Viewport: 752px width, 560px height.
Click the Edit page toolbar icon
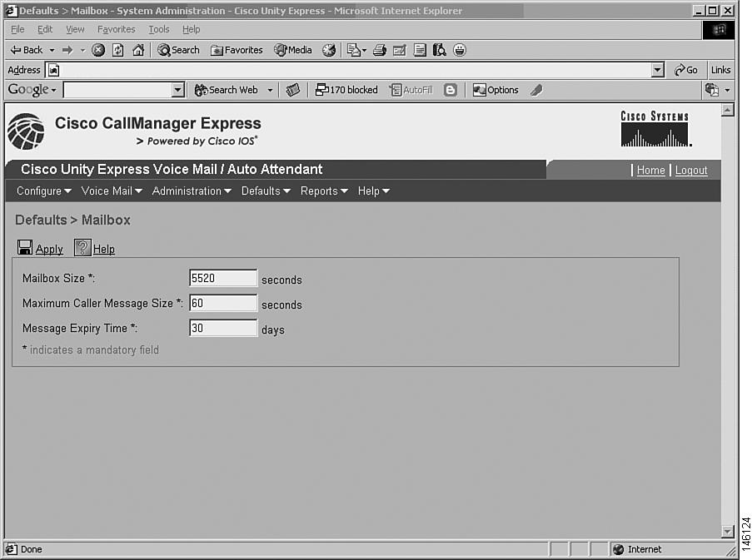(x=400, y=50)
